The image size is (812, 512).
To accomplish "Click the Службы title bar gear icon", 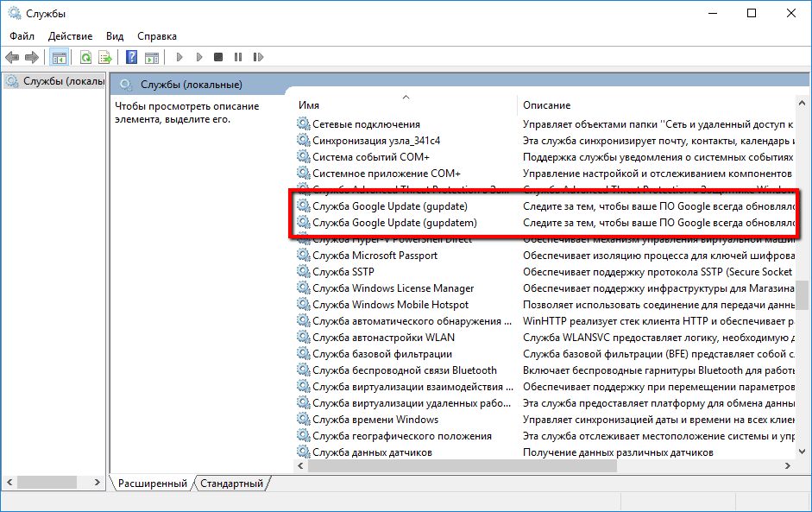I will [15, 13].
